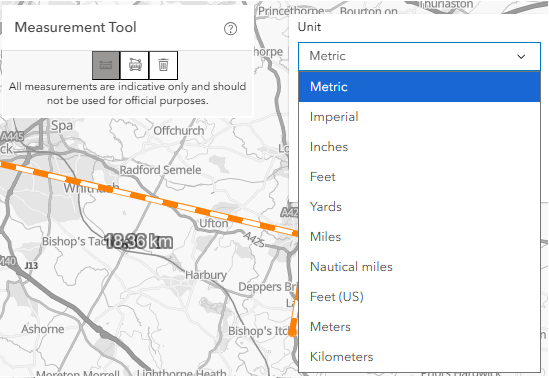549x378 pixels.
Task: Click the Ufton map label
Action: click(214, 223)
